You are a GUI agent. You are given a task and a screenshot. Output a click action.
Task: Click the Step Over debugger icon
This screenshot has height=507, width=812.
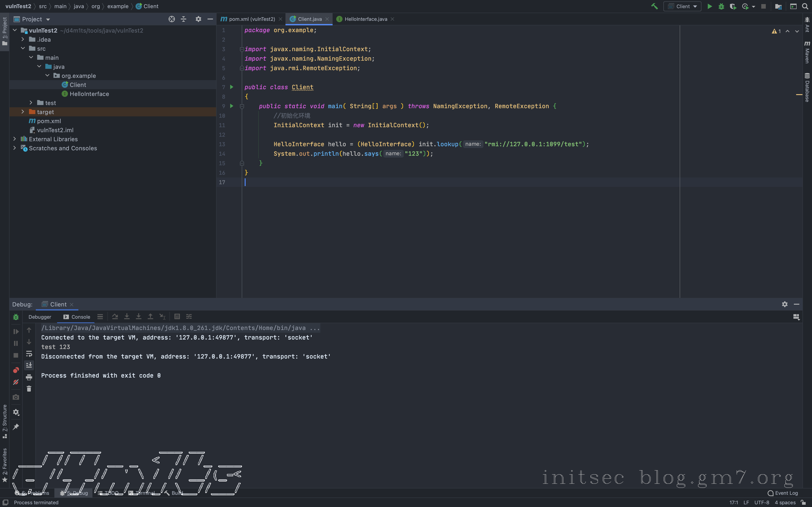(x=115, y=317)
